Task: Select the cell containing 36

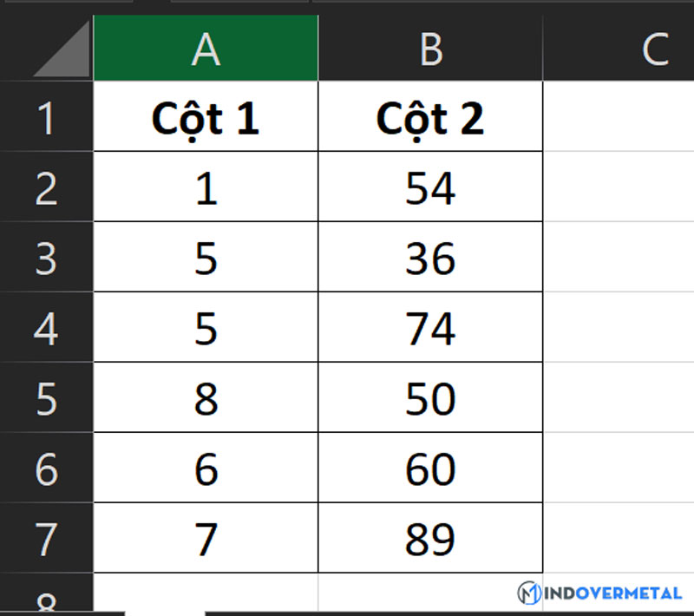Action: point(430,259)
